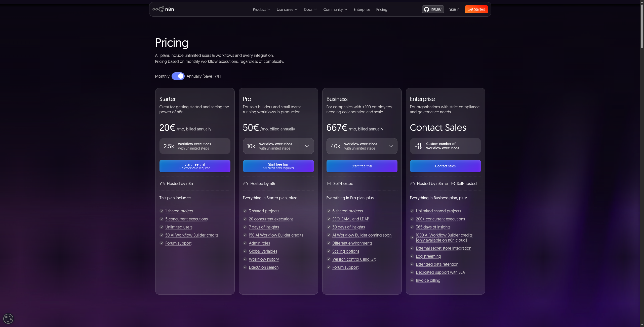Viewport: 644px width, 327px height.
Task: Click checkmark icon next to Execution search
Action: [245, 267]
